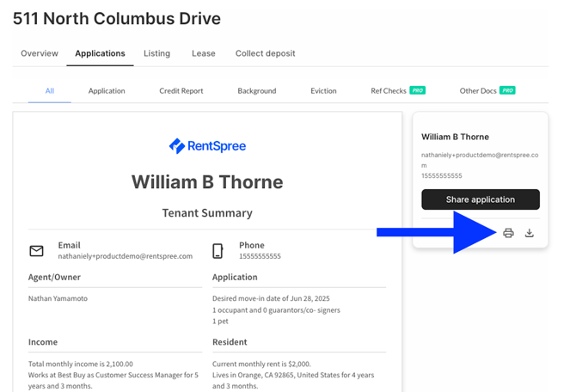Screen dimensions: 576x392
Task: Click the Application section heading in summary
Action: 235,277
